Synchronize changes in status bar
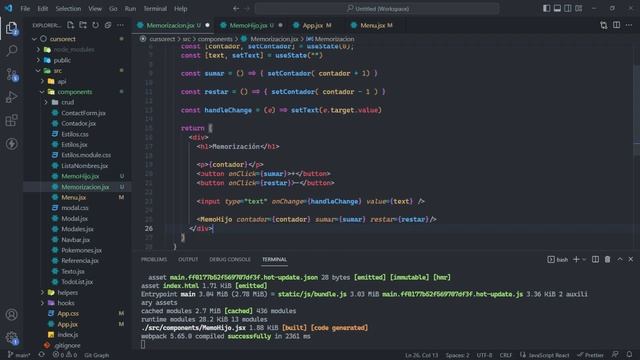This screenshot has height=360, width=640. click(42, 355)
